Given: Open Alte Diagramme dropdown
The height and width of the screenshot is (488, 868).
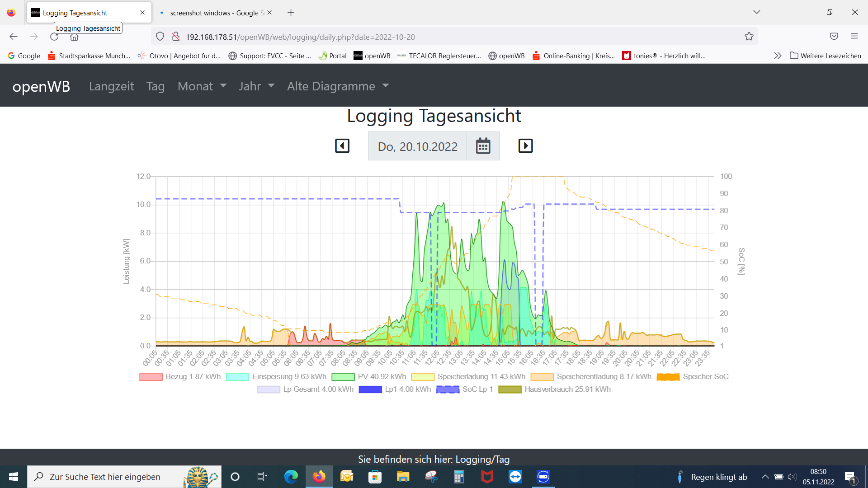Looking at the screenshot, I should tap(338, 86).
